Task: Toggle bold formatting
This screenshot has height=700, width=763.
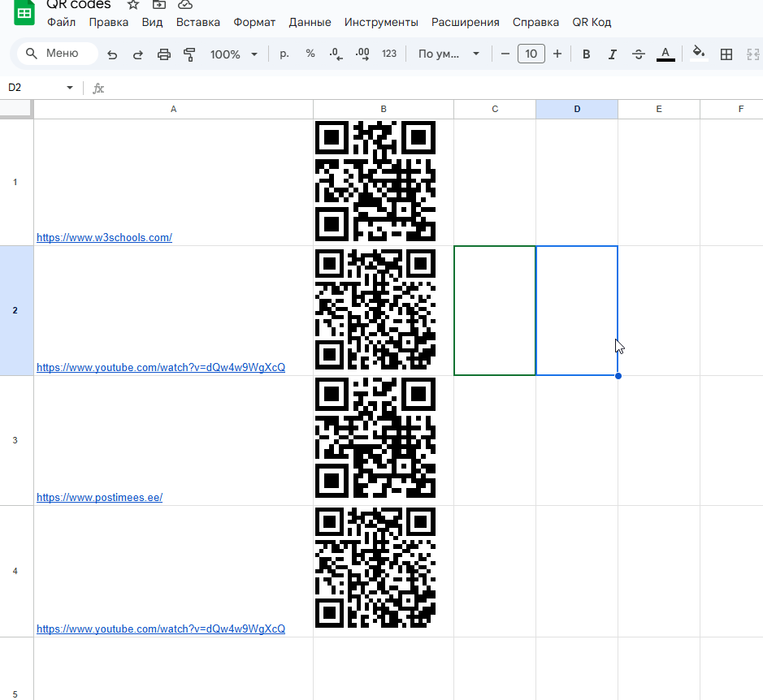Action: [586, 54]
